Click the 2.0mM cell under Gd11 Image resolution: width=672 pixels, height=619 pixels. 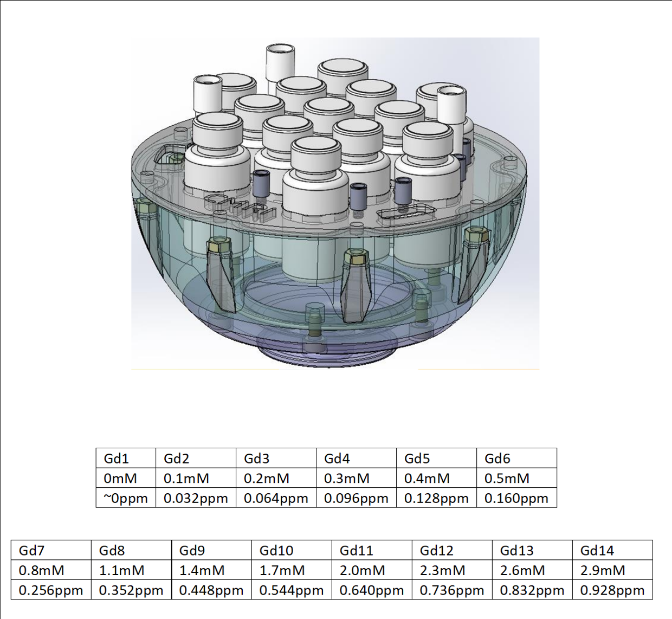pos(372,570)
